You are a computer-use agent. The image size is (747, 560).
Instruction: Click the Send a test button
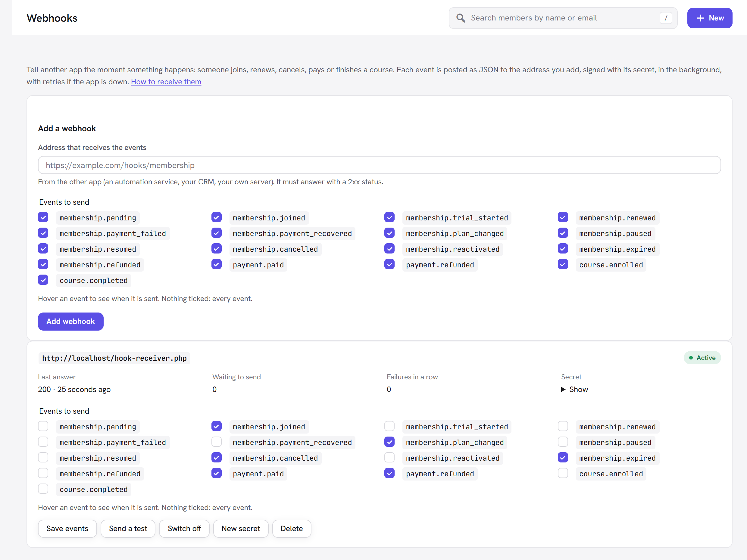pyautogui.click(x=128, y=528)
